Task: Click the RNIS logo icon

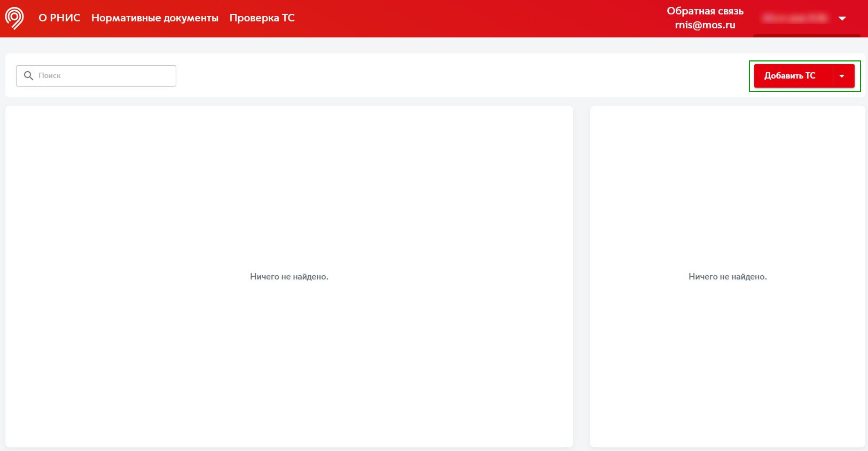Action: point(14,18)
